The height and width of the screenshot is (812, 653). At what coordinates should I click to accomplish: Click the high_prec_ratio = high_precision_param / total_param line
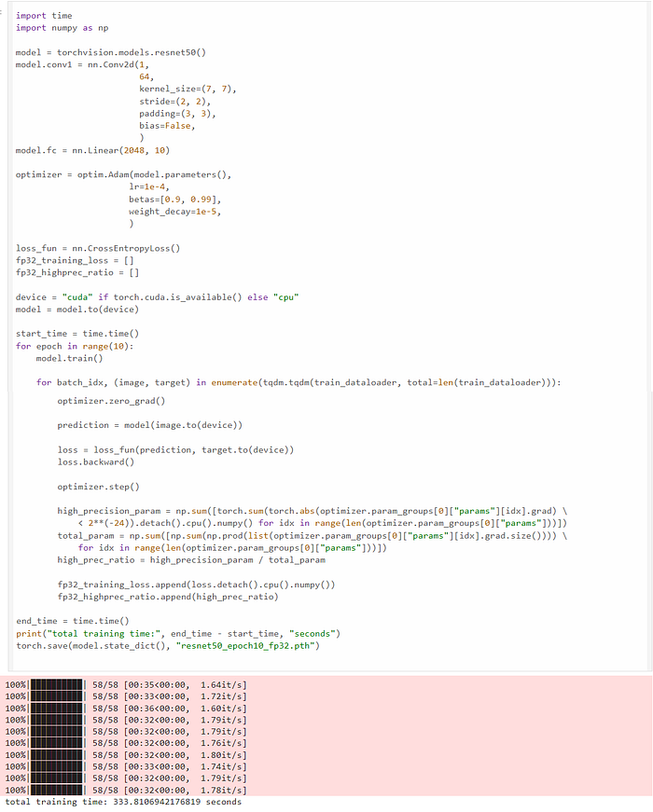point(191,559)
